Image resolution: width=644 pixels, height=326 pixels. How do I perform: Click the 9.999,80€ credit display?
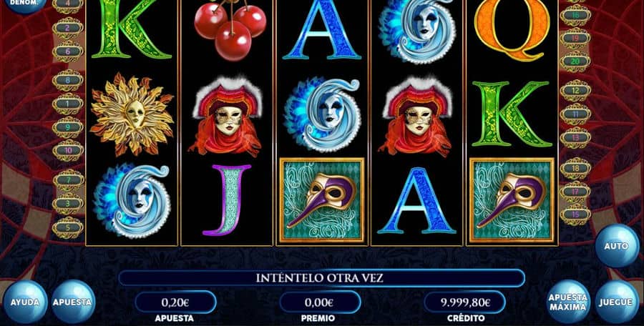click(465, 302)
